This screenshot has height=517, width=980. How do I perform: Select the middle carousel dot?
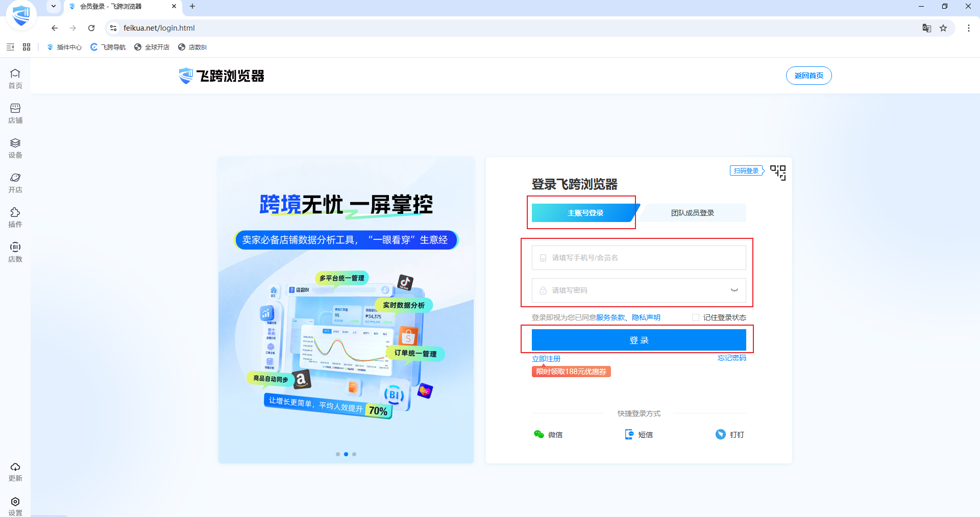pyautogui.click(x=346, y=454)
